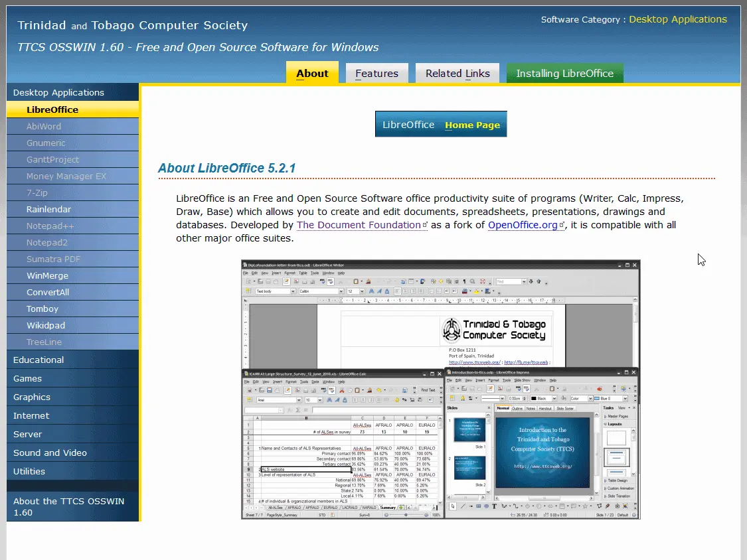Choose WinMerge from the application list

(47, 275)
